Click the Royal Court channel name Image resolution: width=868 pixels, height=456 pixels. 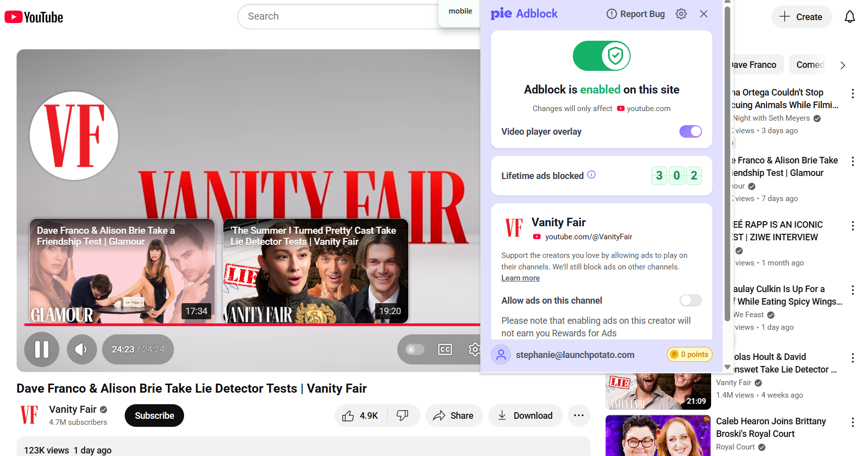coord(735,447)
